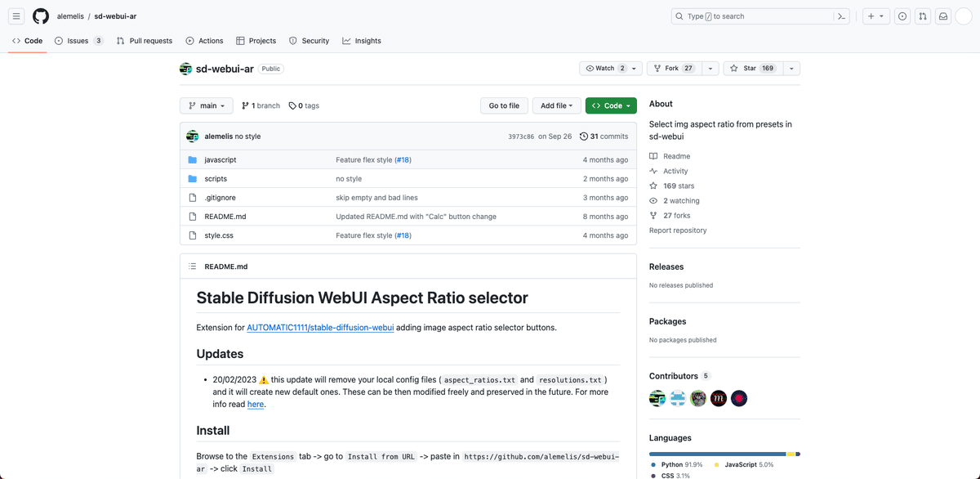Open the Actions tab
Image resolution: width=980 pixels, height=479 pixels.
click(204, 41)
